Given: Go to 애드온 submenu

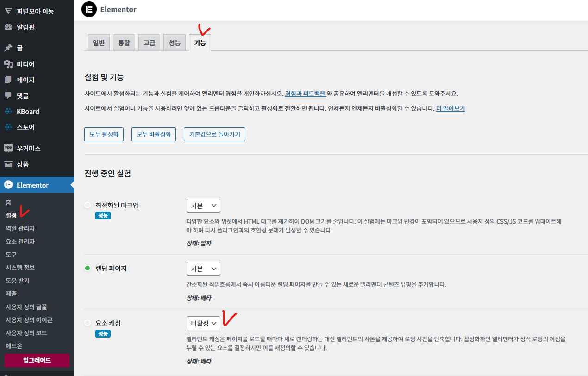Looking at the screenshot, I should click(x=14, y=346).
